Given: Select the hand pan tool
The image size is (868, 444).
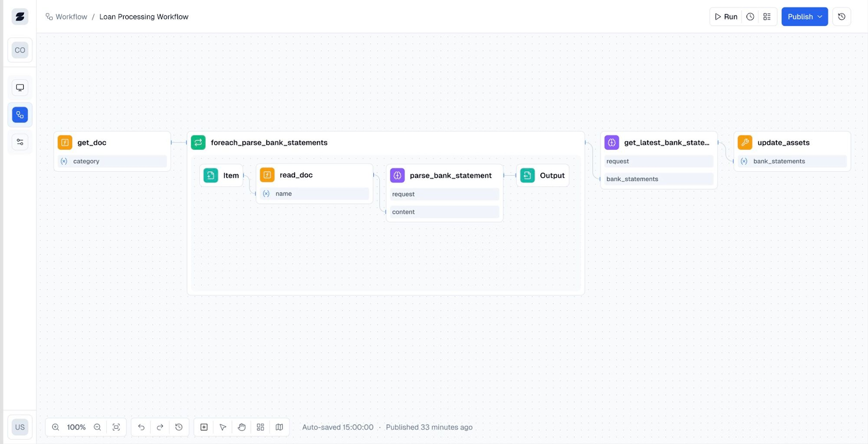Looking at the screenshot, I should (242, 427).
